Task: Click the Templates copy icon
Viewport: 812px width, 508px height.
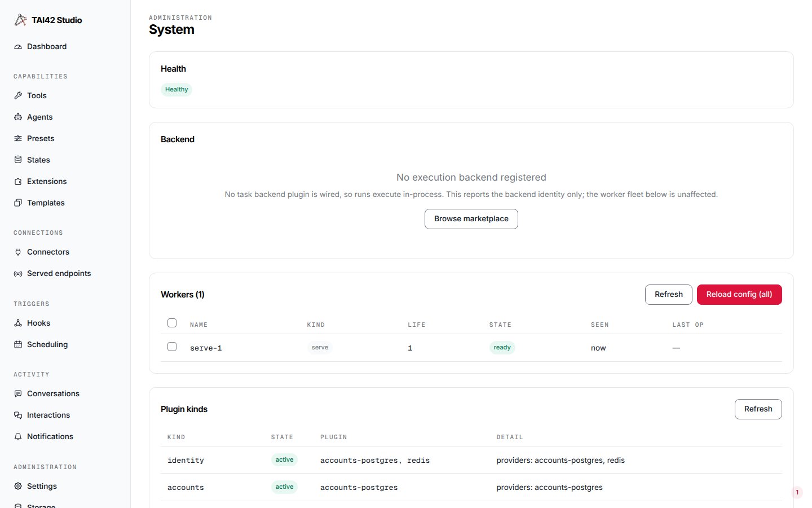Action: [x=18, y=203]
